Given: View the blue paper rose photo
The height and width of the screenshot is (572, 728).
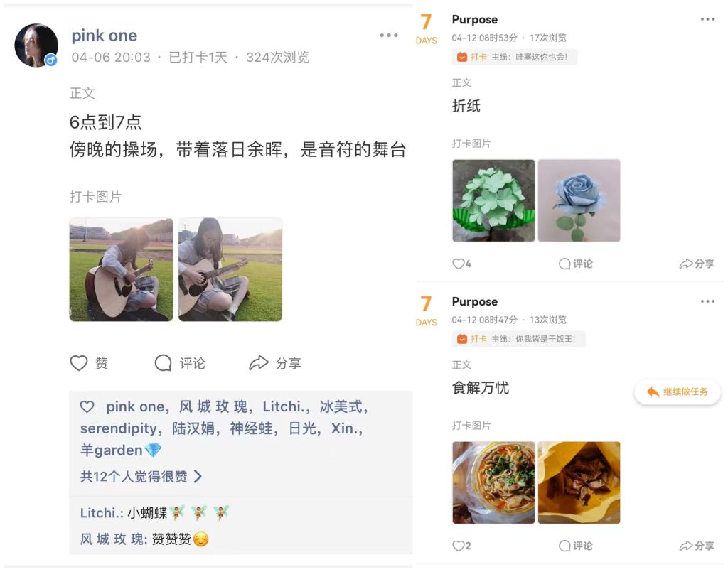Looking at the screenshot, I should [579, 200].
